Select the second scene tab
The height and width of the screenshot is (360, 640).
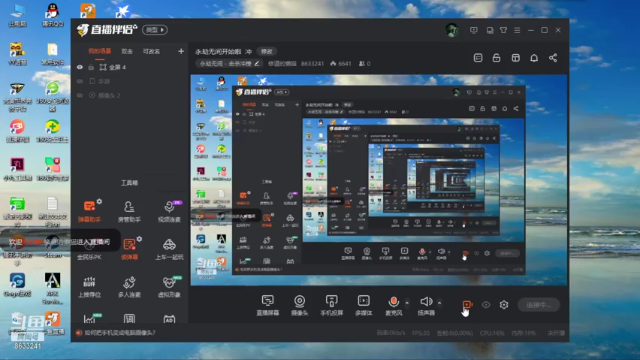pyautogui.click(x=127, y=51)
